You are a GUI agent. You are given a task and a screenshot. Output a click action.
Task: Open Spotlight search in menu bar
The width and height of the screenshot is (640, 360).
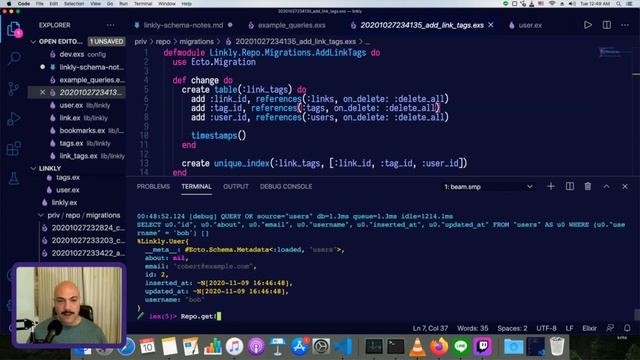point(619,4)
